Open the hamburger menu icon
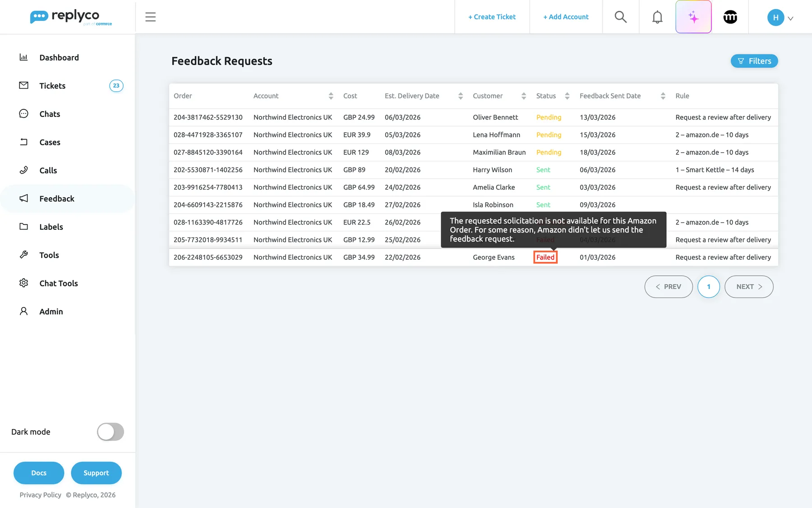 coord(150,17)
